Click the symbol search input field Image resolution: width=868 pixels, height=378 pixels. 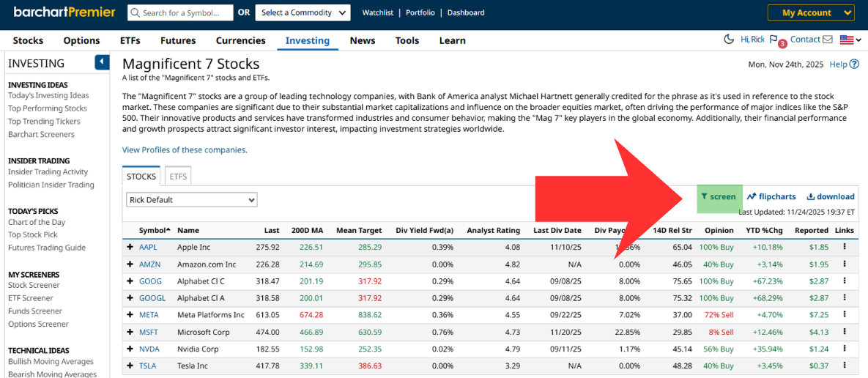pos(180,12)
